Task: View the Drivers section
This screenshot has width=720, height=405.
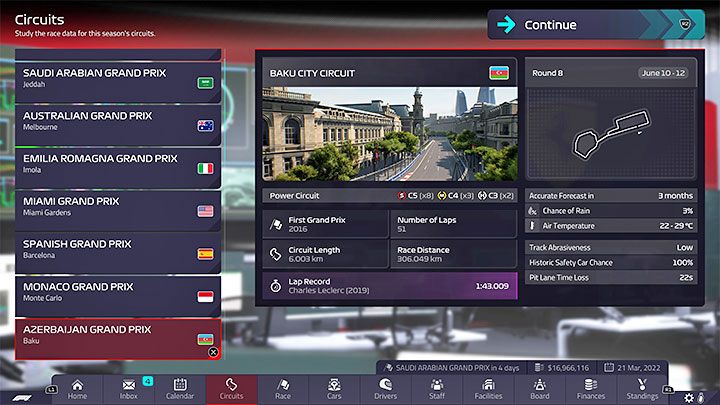Action: coord(385,389)
